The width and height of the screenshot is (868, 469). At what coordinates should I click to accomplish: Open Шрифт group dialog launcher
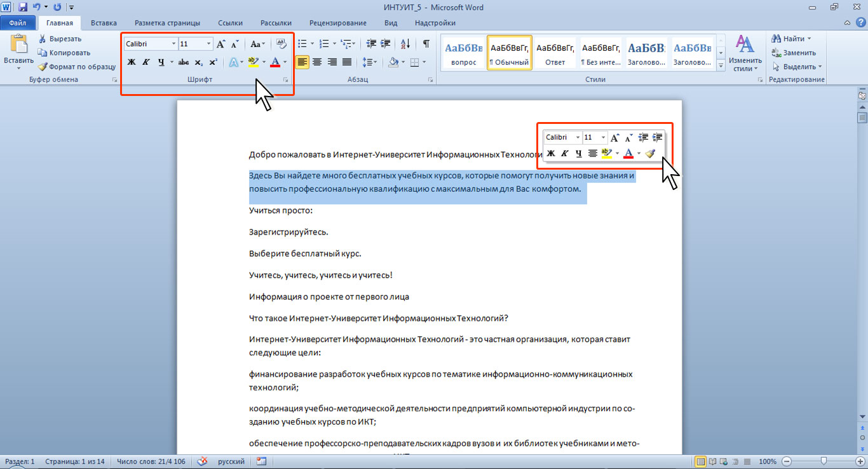coord(286,80)
